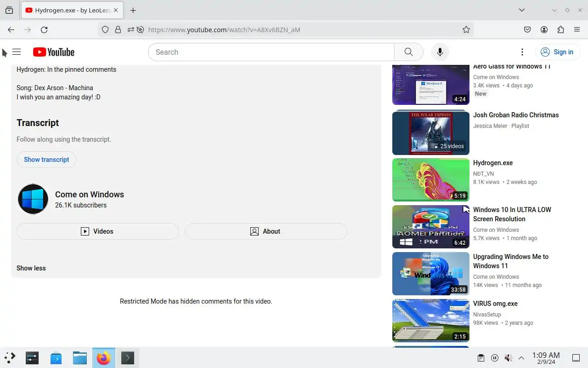Open Aero Glass for Windows 11 thumbnail

[431, 85]
